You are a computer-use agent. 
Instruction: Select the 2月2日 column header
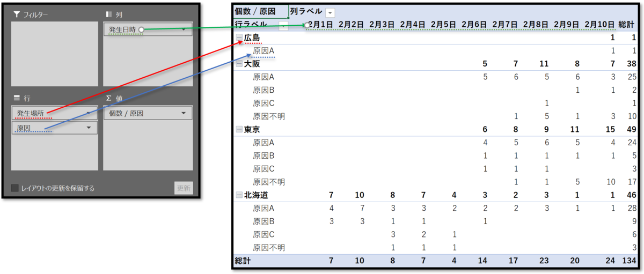pos(352,24)
